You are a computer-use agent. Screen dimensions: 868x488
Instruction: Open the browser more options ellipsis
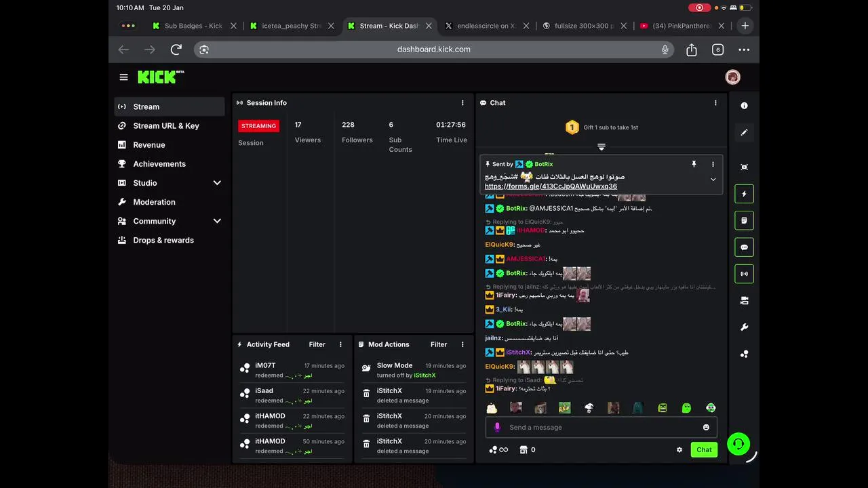pyautogui.click(x=744, y=49)
